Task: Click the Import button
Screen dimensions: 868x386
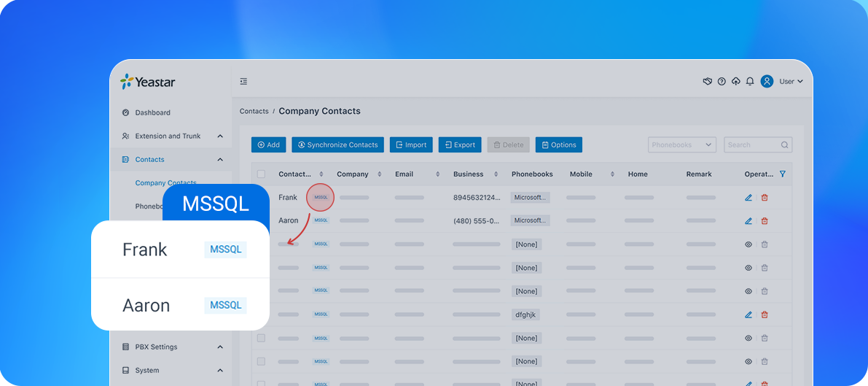Action: pos(411,144)
